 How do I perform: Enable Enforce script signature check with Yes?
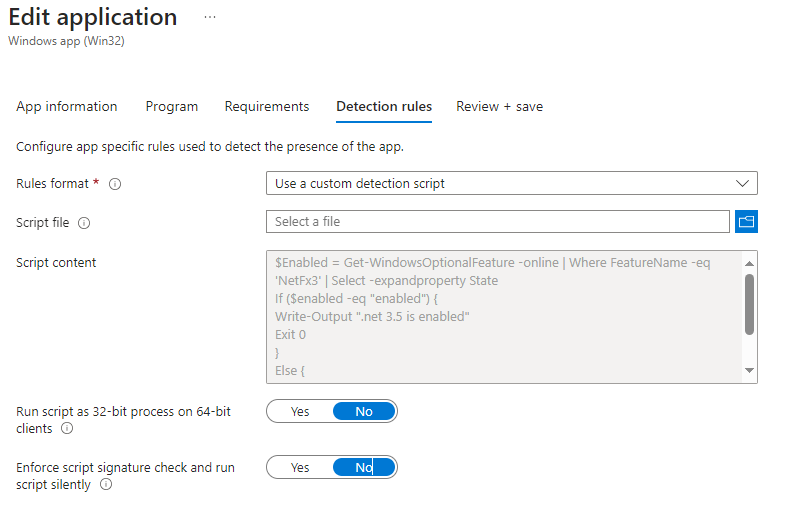click(300, 467)
